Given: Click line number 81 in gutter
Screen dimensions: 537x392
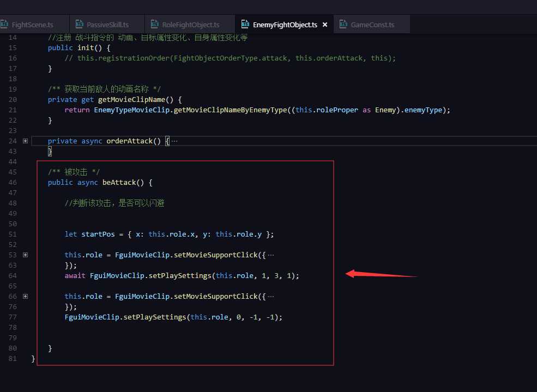Looking at the screenshot, I should click(13, 358).
